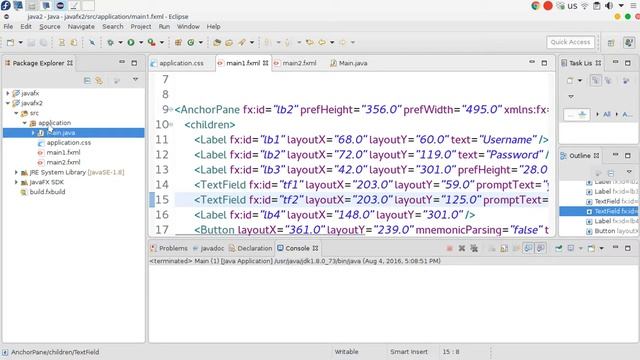Open the New Java Class dropdown arrow
This screenshot has height=360, width=640.
click(201, 42)
